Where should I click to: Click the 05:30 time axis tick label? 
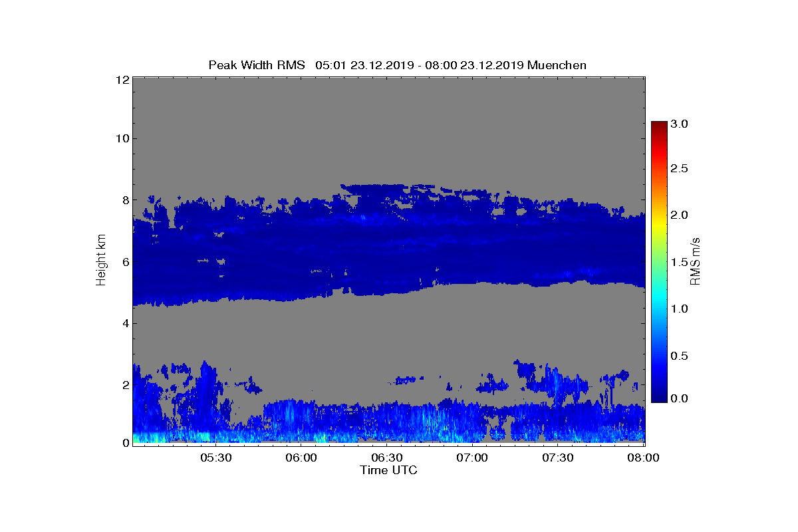(215, 458)
